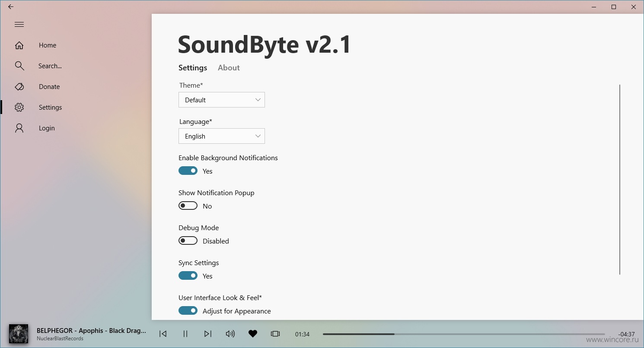Maximize the SoundByte window
The image size is (644, 348).
pos(614,7)
